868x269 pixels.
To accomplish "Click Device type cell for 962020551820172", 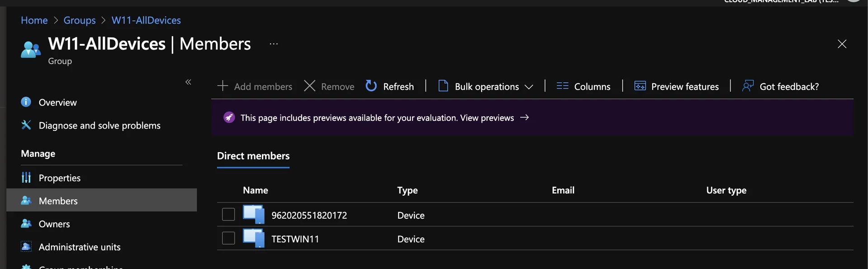I will tap(411, 215).
